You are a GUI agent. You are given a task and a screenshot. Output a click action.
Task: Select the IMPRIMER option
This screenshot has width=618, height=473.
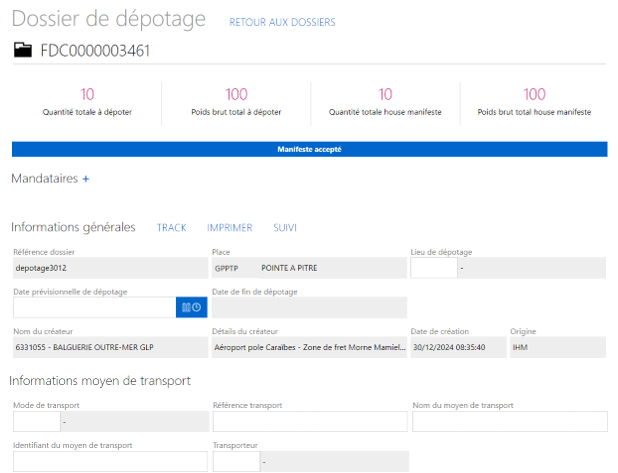tap(229, 228)
